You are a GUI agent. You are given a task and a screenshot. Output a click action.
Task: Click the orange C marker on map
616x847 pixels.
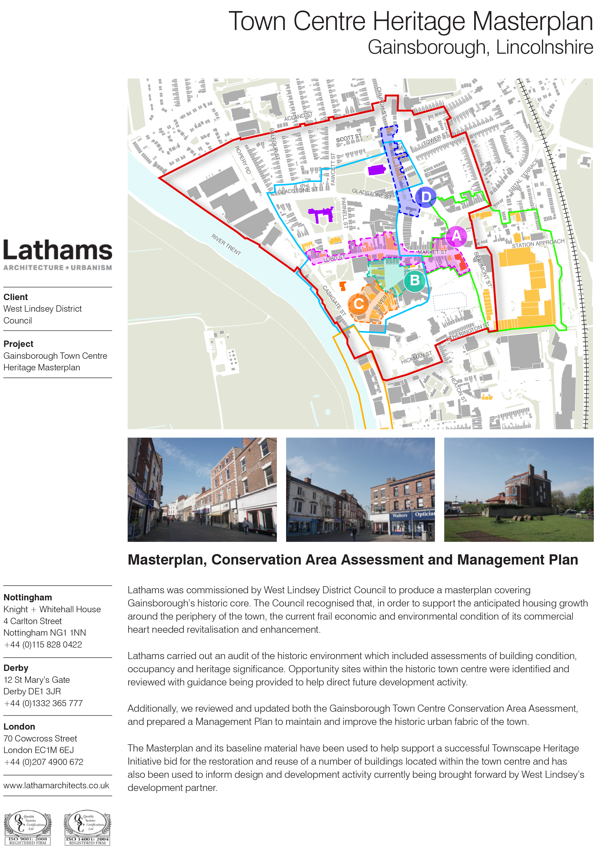[358, 304]
